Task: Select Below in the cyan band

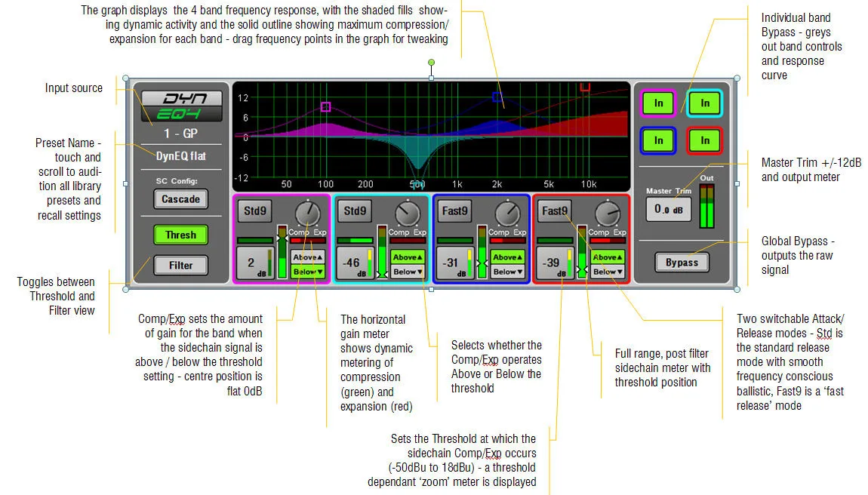Action: pos(408,272)
